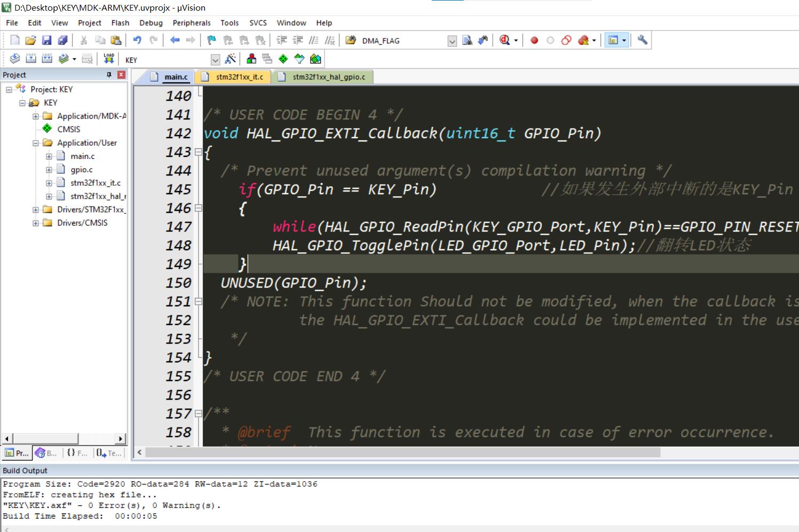Screen dimensions: 799x532
Task: Open Manage Project Items icon
Action: point(251,59)
